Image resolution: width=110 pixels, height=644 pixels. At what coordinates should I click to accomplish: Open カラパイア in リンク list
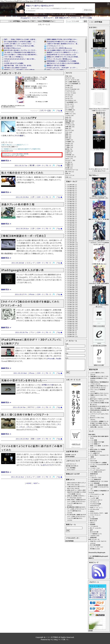coord(93,459)
